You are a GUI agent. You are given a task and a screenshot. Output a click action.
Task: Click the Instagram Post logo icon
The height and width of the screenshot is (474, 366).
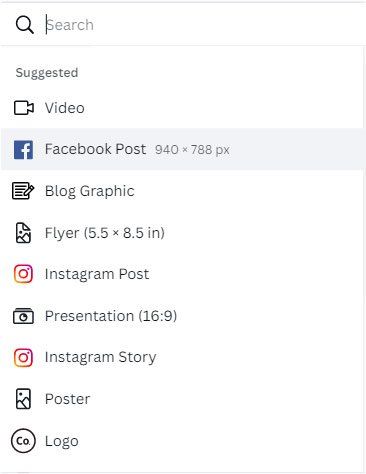click(x=23, y=274)
